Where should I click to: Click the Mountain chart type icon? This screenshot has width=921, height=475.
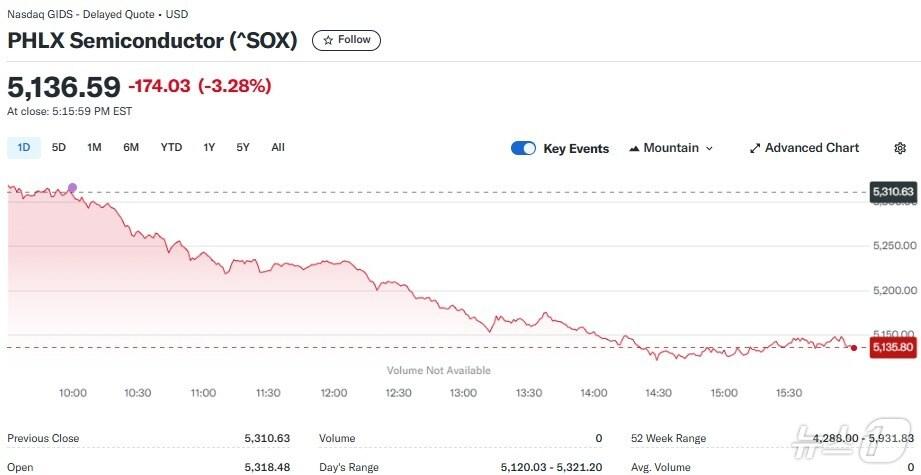(634, 148)
